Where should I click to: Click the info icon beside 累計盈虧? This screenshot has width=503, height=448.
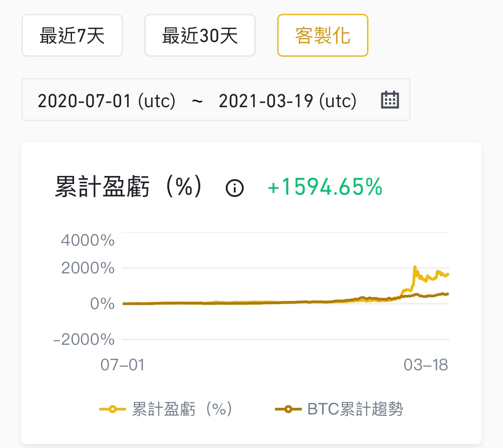pos(234,188)
